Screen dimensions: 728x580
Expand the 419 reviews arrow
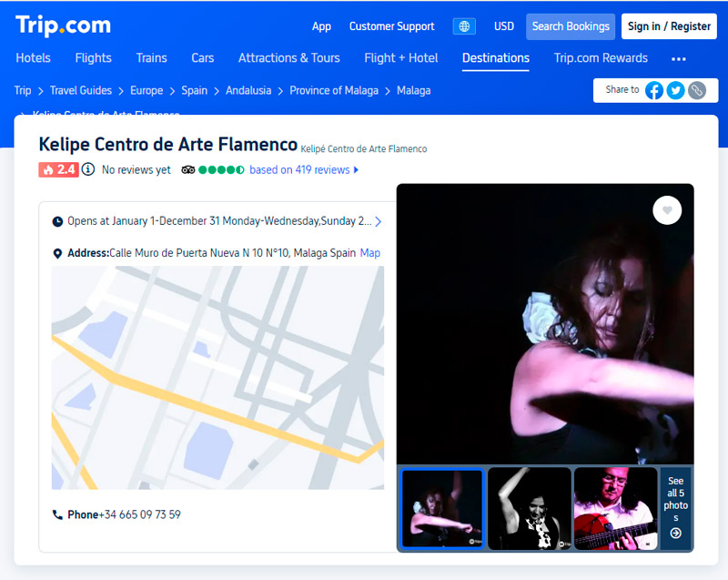point(356,170)
